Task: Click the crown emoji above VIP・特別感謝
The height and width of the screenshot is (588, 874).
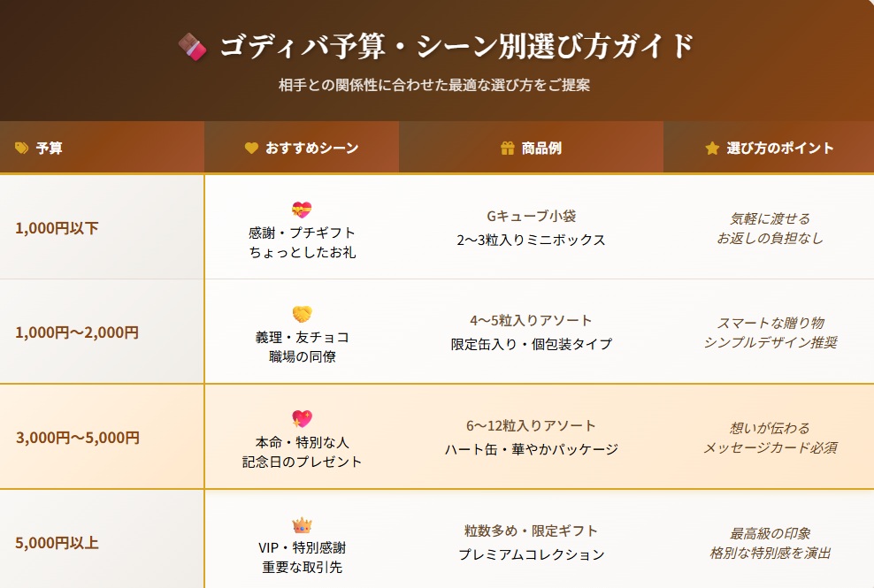Action: point(302,525)
